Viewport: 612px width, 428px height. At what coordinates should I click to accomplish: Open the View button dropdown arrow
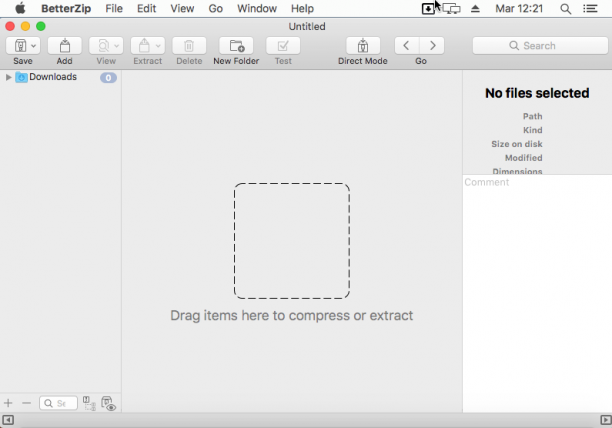click(117, 46)
